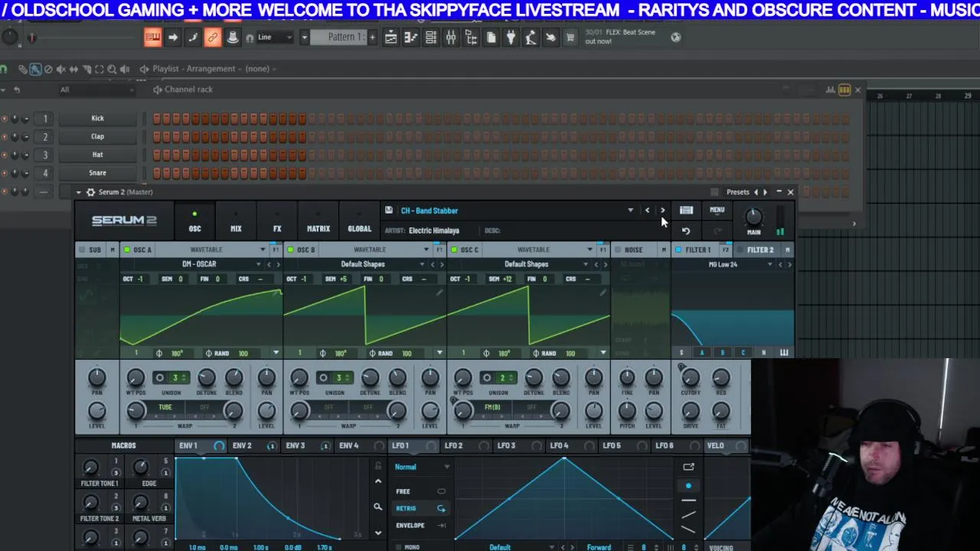Enable the NOISE oscillator
The height and width of the screenshot is (551, 980).
pos(618,249)
